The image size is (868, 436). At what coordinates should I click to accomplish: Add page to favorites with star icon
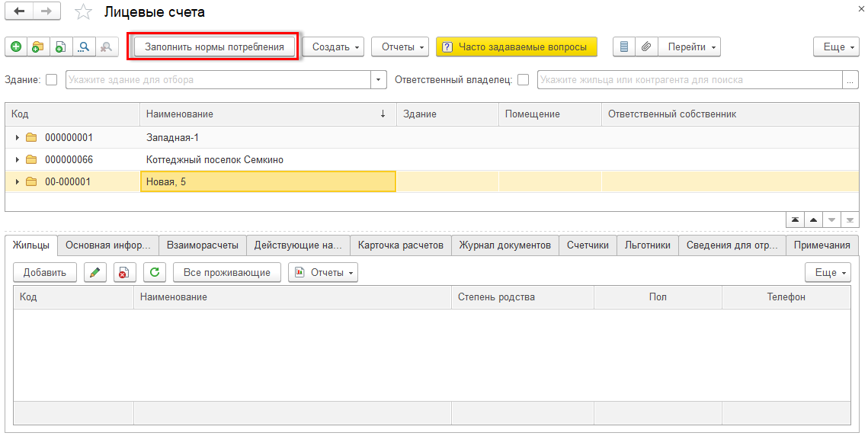(83, 12)
